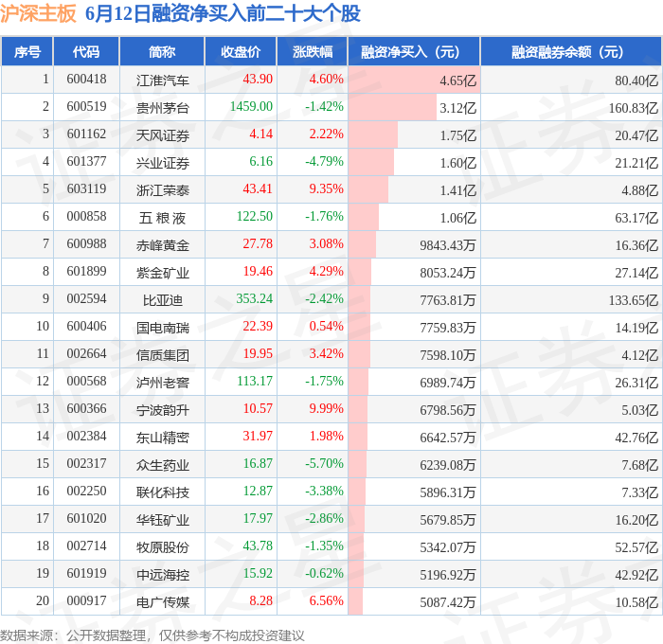Select stock name 国电南瑞
The image size is (663, 644).
pyautogui.click(x=162, y=328)
